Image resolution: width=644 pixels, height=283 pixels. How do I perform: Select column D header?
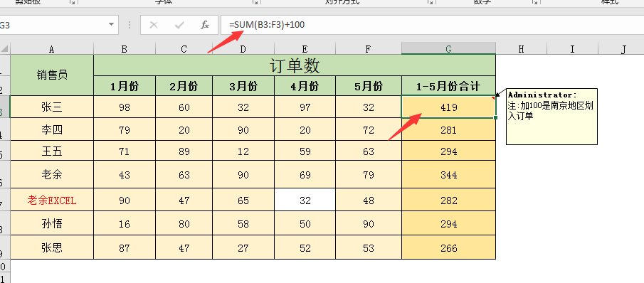click(x=243, y=49)
